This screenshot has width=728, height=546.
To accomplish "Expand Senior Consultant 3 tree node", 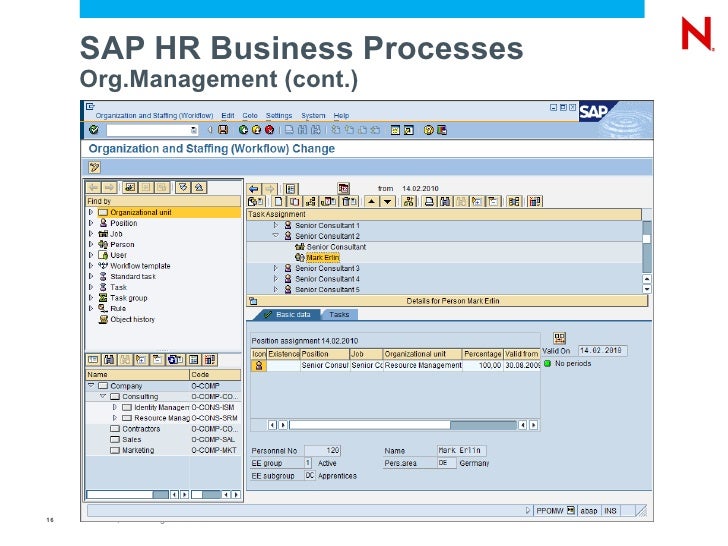I will click(275, 268).
